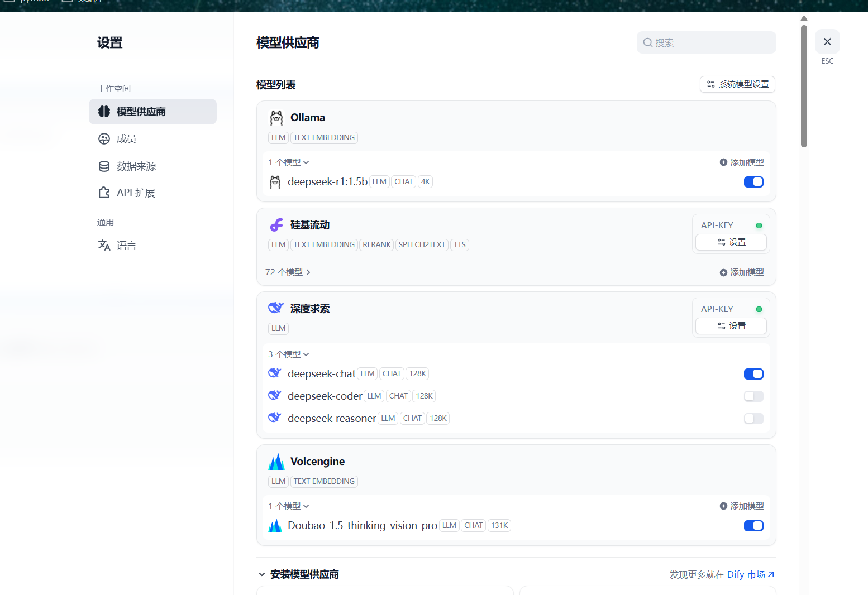Open 设置 for 深度求索 API-KEY

coord(731,326)
